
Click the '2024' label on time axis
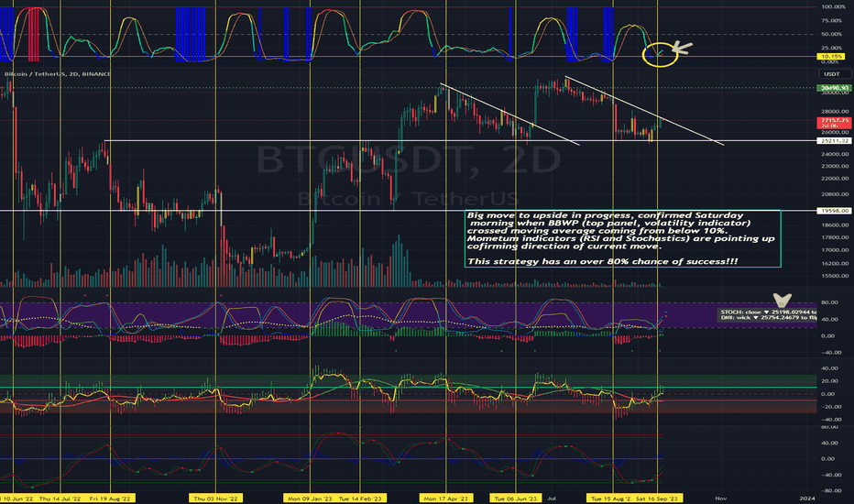coord(806,499)
